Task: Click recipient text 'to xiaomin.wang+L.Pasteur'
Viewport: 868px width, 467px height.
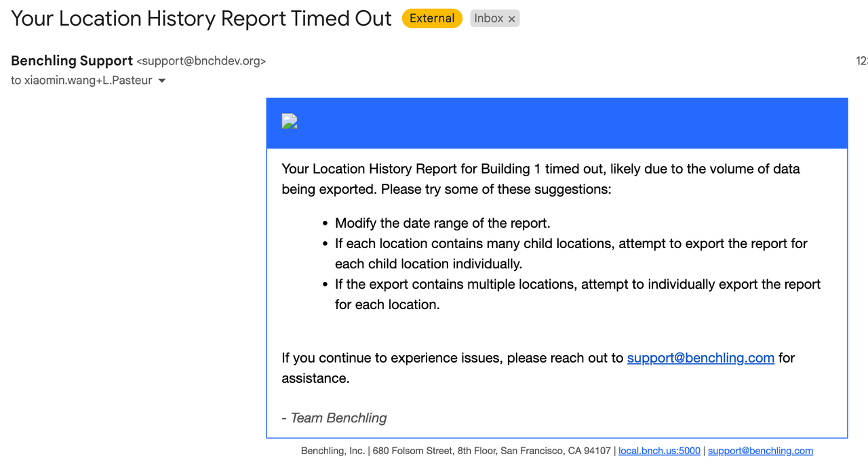Action: 81,81
